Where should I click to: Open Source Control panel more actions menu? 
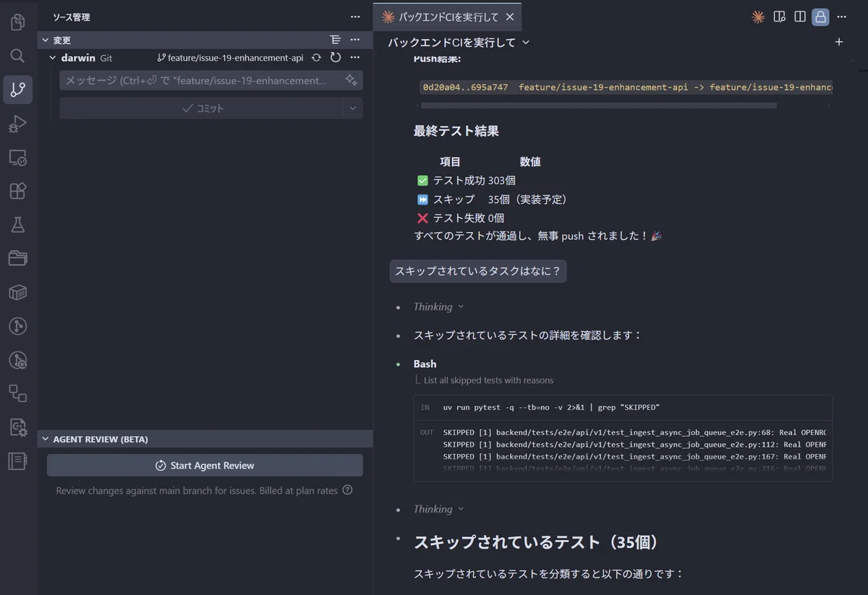354,17
